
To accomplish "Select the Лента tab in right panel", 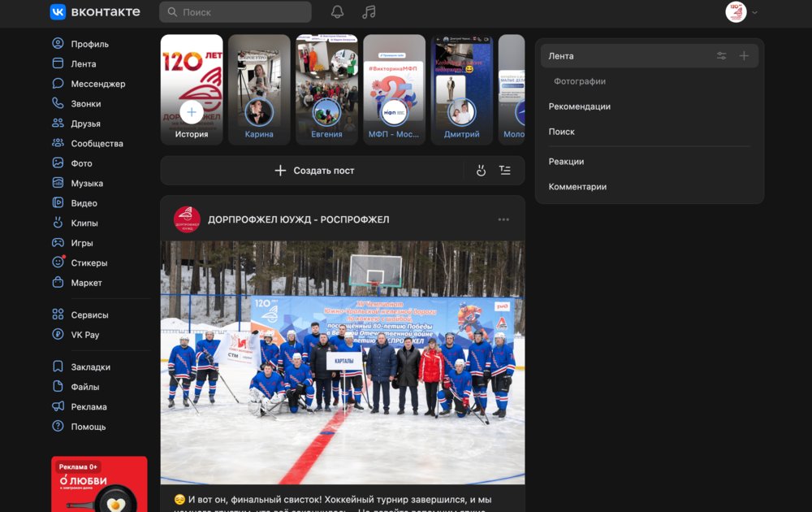I will tap(650, 56).
